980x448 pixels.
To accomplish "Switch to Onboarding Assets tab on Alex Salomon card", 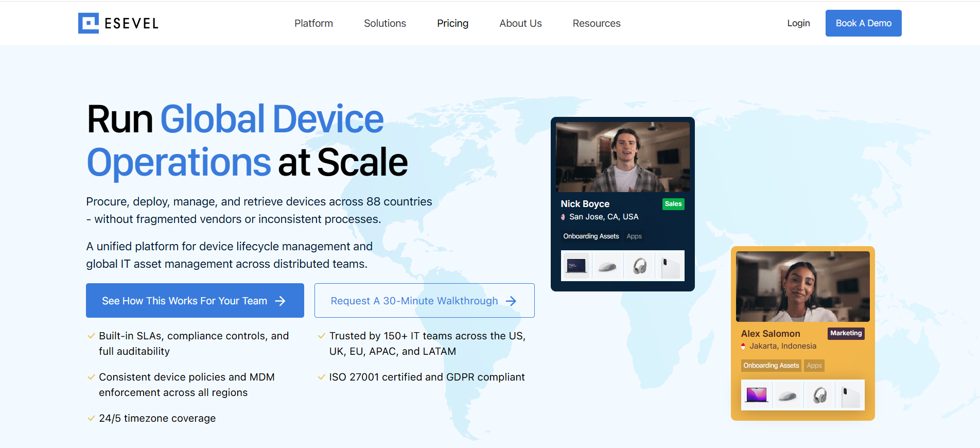I will [771, 366].
